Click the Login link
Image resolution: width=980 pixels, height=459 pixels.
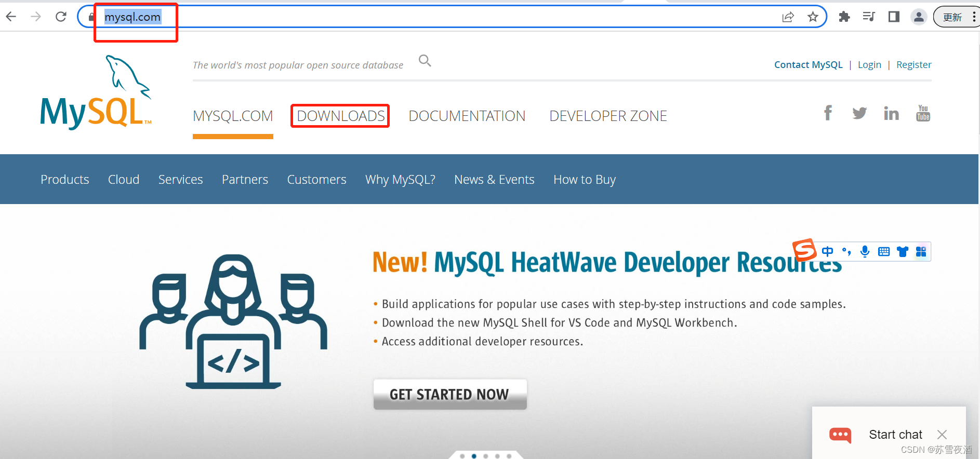[869, 65]
